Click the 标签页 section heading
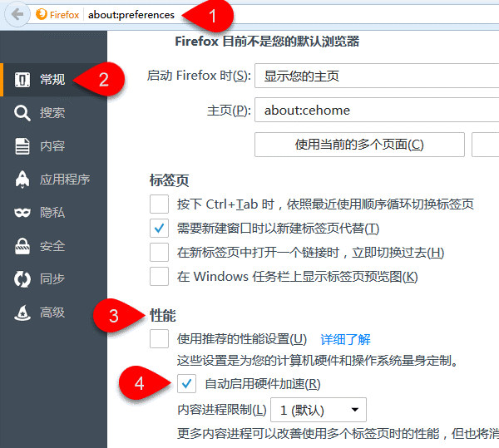This screenshot has height=448, width=499. [x=170, y=180]
